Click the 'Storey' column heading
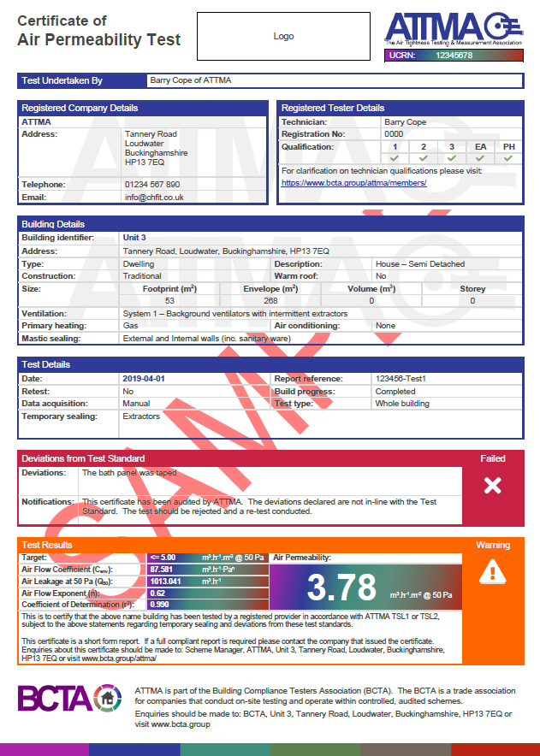This screenshot has height=756, width=540. (x=472, y=289)
